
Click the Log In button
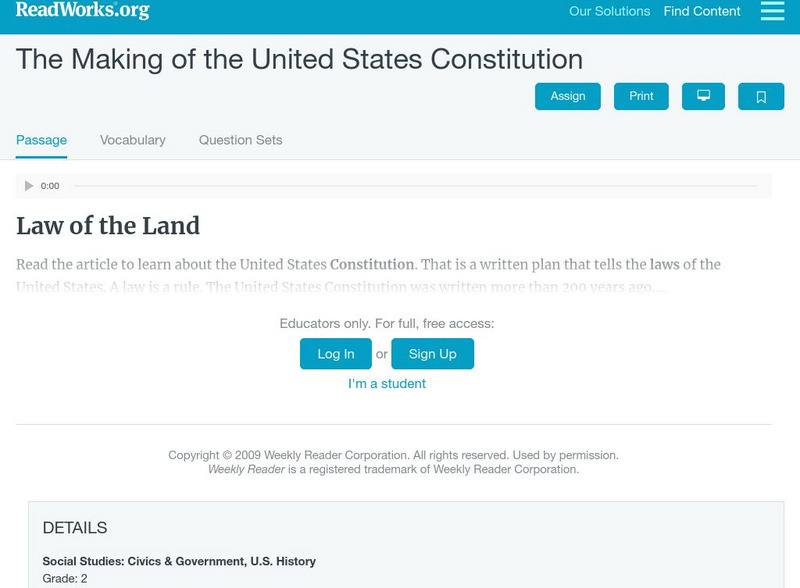pyautogui.click(x=336, y=354)
